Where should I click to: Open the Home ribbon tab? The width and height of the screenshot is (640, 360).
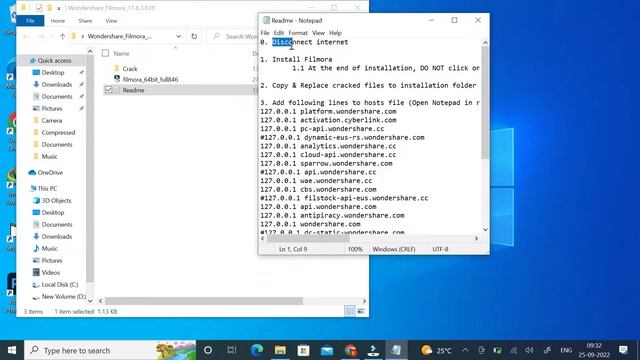coord(58,20)
